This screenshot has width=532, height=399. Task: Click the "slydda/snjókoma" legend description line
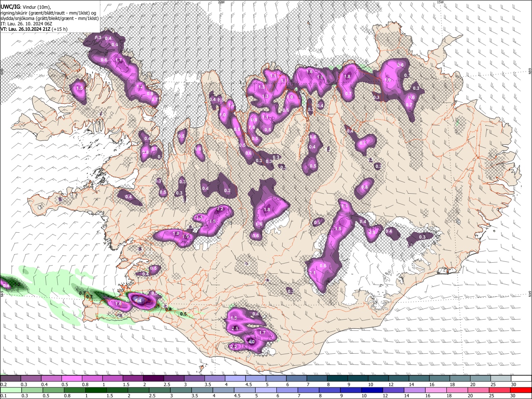[49, 19]
